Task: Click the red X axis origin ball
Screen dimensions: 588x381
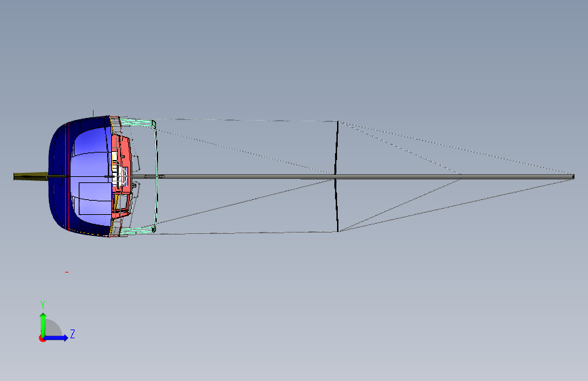Action: (42, 338)
